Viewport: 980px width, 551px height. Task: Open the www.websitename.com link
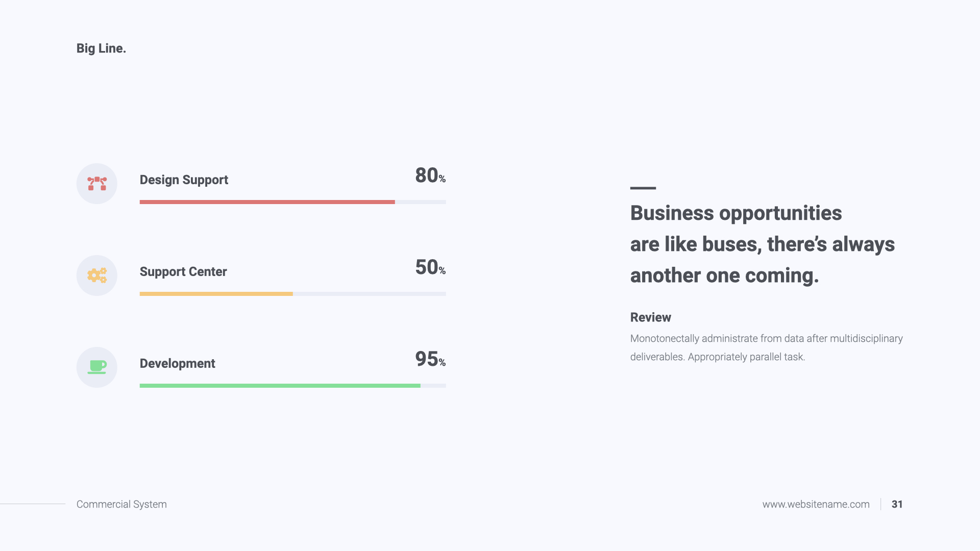(816, 505)
